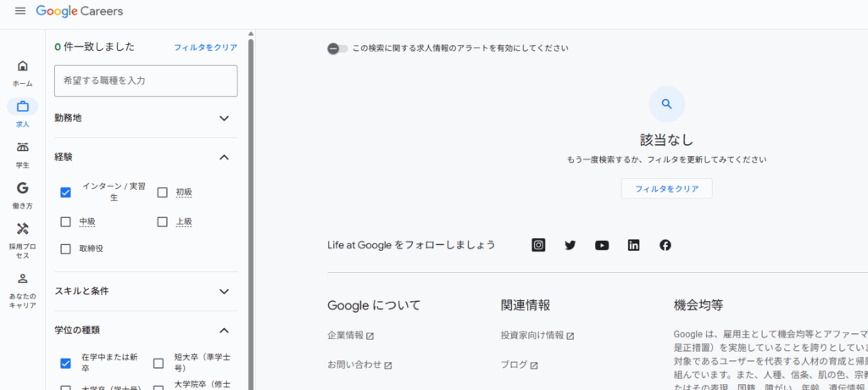
Task: Click the Google について footer heading
Action: (374, 305)
